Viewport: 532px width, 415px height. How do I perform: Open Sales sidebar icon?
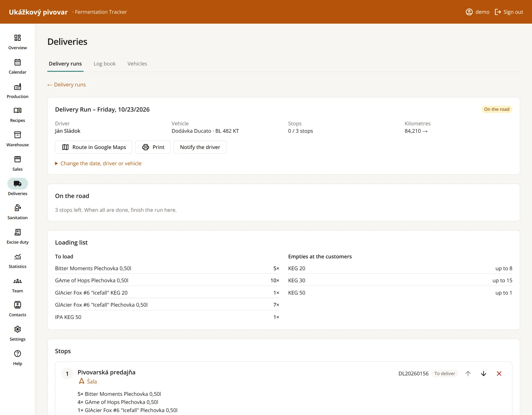point(18,159)
